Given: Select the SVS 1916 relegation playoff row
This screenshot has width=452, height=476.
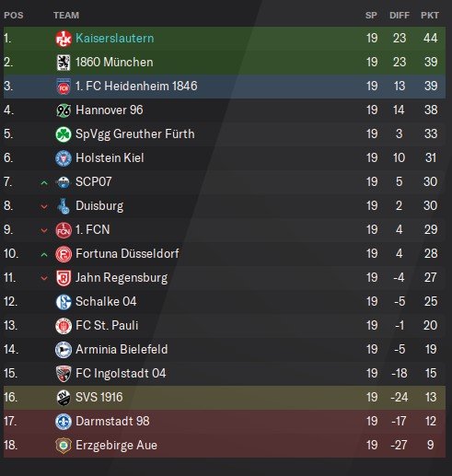Looking at the screenshot, I should pyautogui.click(x=225, y=398).
